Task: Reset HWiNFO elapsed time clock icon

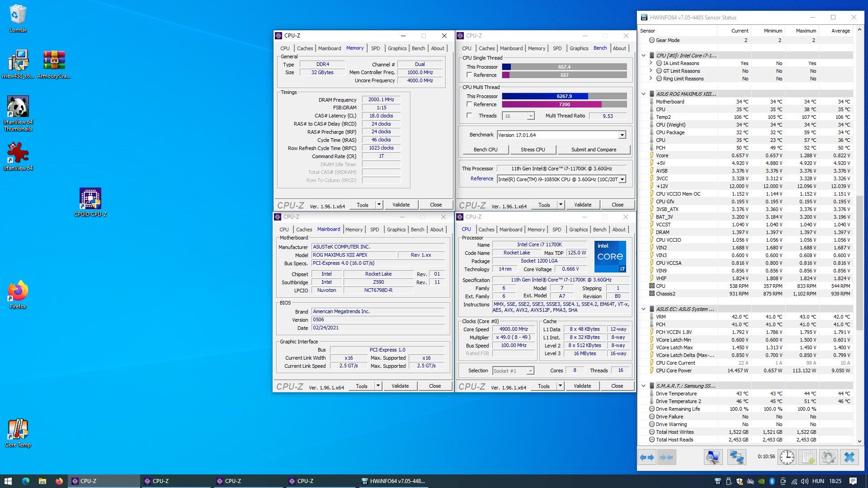Action: [787, 457]
